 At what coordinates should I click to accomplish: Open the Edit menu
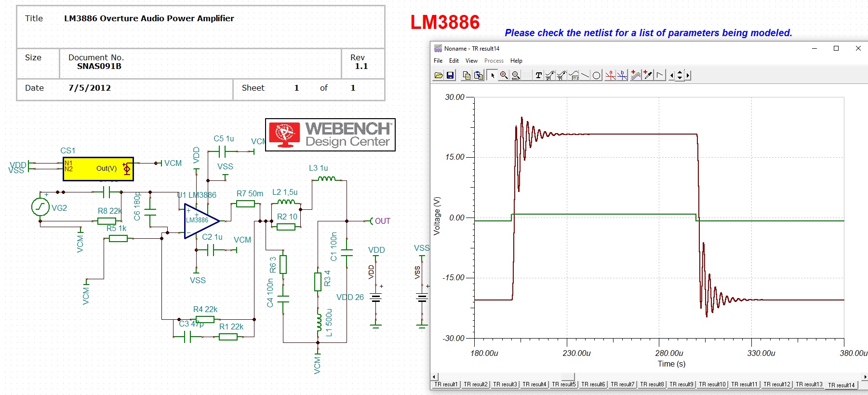454,61
